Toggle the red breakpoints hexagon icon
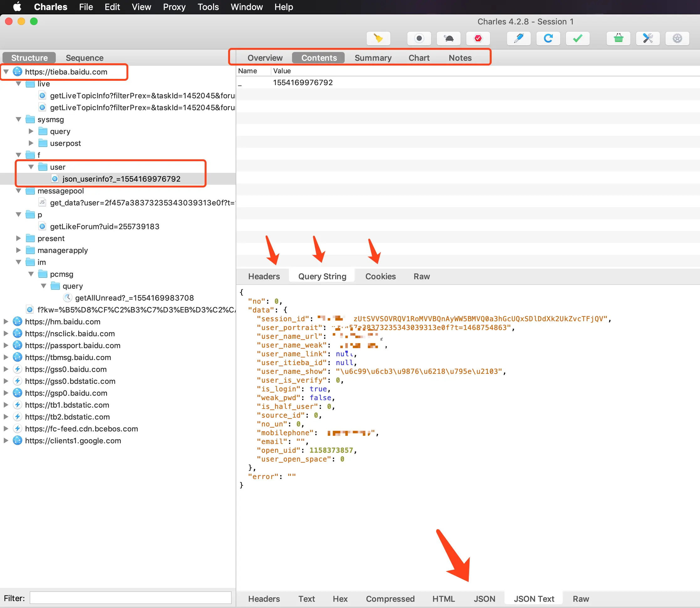Image resolution: width=700 pixels, height=608 pixels. pyautogui.click(x=478, y=38)
